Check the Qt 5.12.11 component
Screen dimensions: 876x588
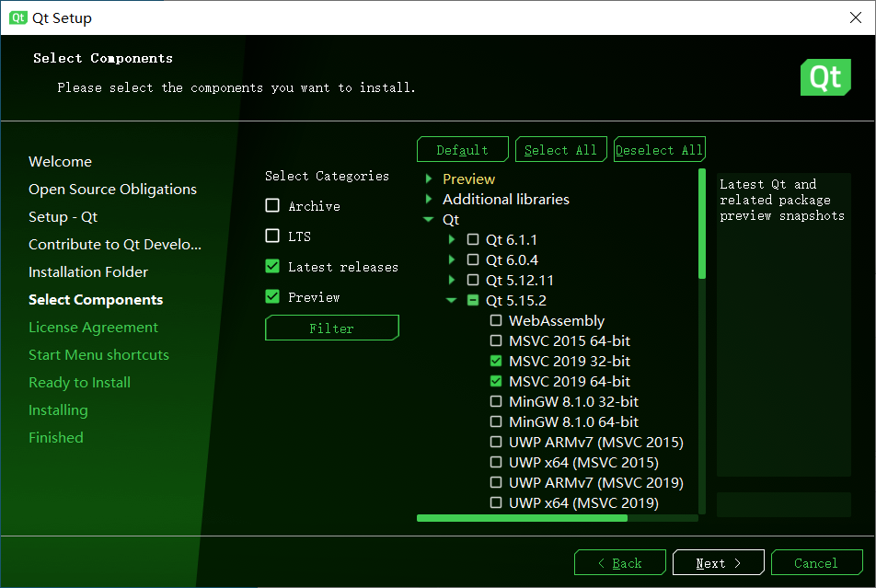[x=473, y=280]
